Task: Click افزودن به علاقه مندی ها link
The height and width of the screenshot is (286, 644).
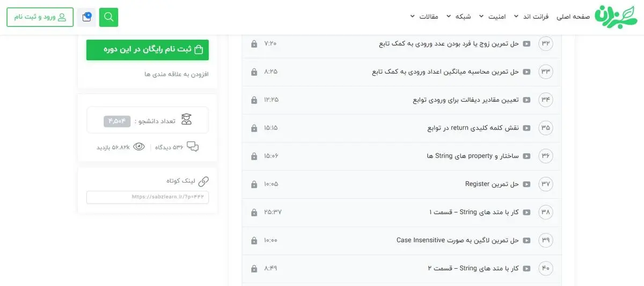Action: coord(177,74)
